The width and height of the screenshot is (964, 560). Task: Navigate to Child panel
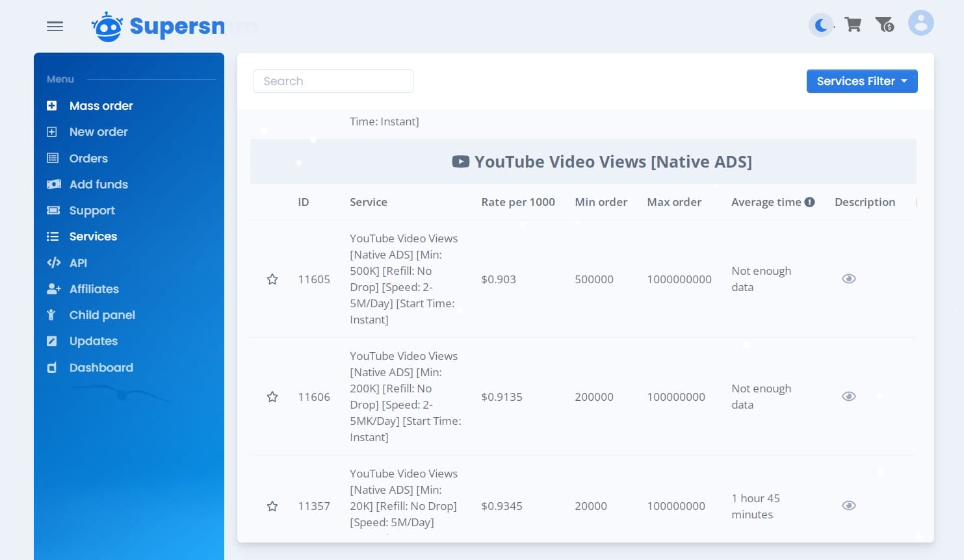(102, 315)
